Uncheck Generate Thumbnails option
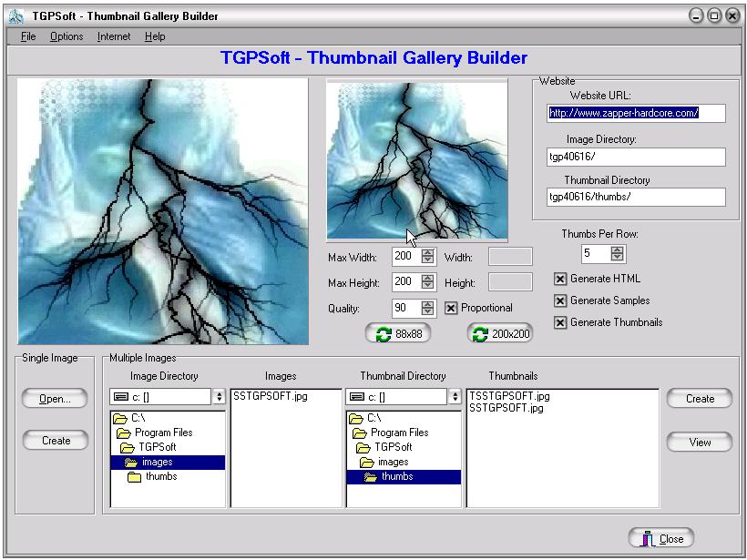Screen dimensions: 747x560 pos(560,322)
